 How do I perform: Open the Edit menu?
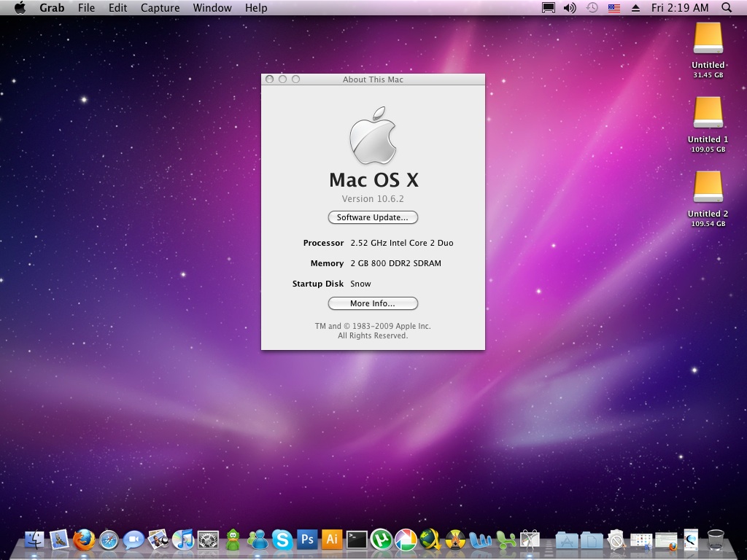click(x=117, y=7)
